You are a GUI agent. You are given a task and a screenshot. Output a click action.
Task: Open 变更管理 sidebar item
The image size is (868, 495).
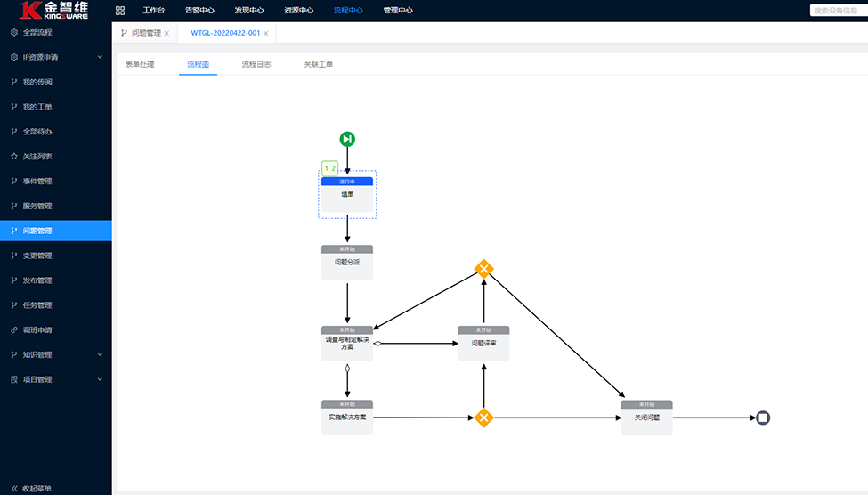[56, 256]
